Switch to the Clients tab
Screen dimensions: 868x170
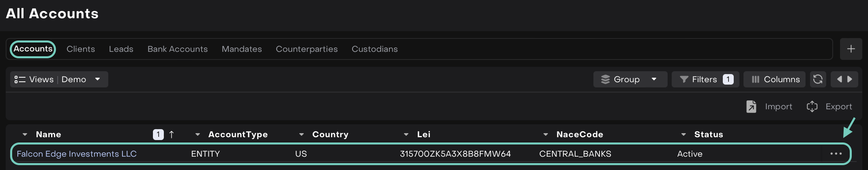tap(81, 49)
